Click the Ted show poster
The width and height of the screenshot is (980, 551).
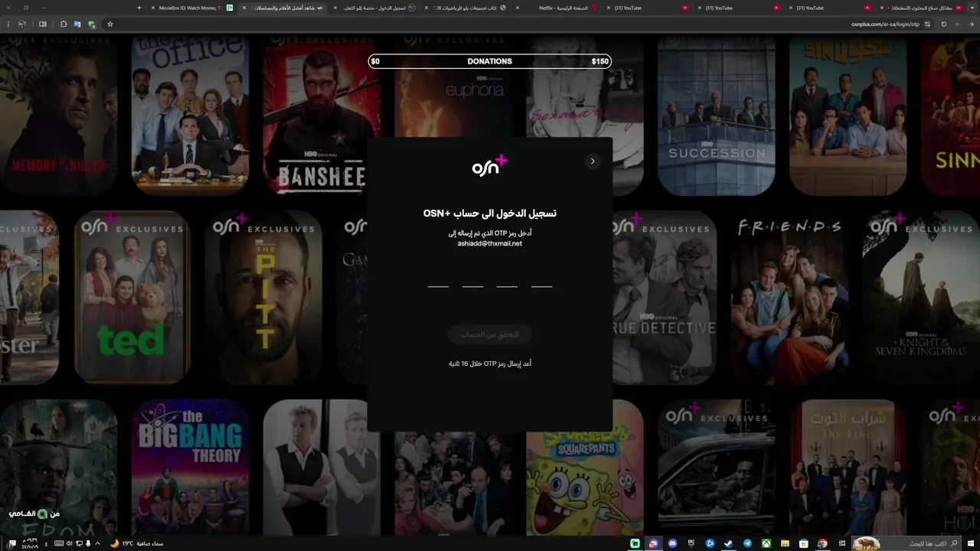tap(132, 297)
